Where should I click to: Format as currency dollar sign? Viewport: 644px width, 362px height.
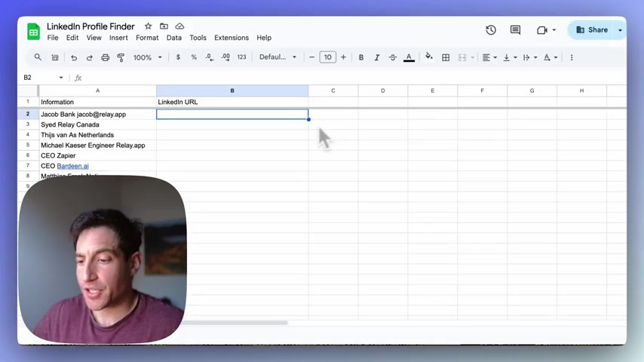pyautogui.click(x=178, y=57)
